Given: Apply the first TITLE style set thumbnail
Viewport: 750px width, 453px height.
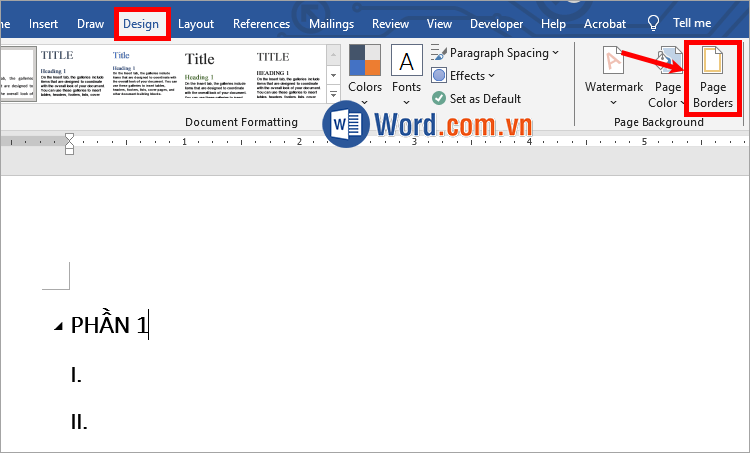Looking at the screenshot, I should 71,74.
